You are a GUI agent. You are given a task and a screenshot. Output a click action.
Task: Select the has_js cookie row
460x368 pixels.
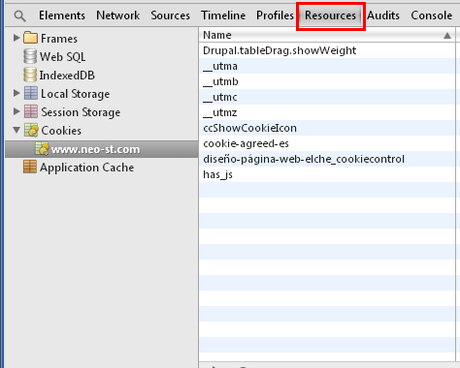(x=327, y=174)
